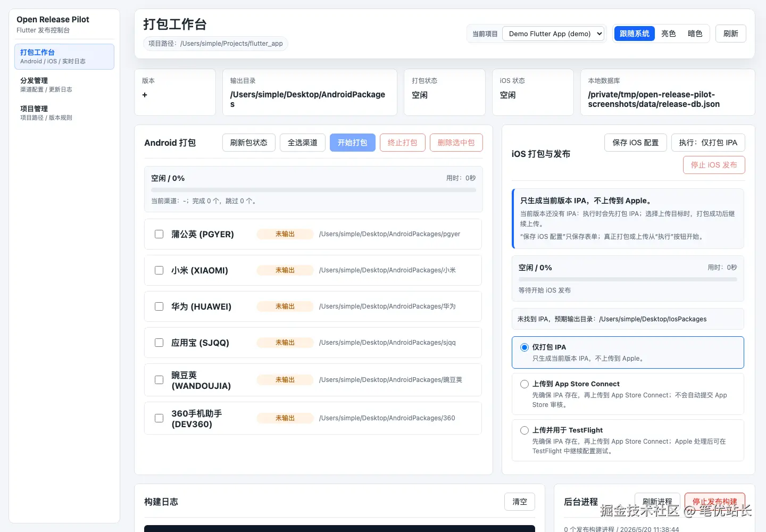Click the 终止打包 button
766x532 pixels.
(x=403, y=143)
